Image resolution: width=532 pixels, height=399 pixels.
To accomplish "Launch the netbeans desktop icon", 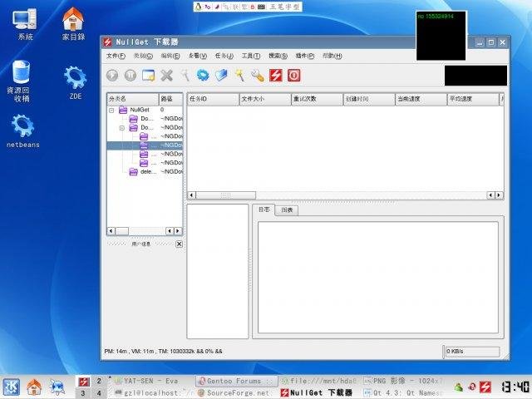I will pyautogui.click(x=22, y=131).
